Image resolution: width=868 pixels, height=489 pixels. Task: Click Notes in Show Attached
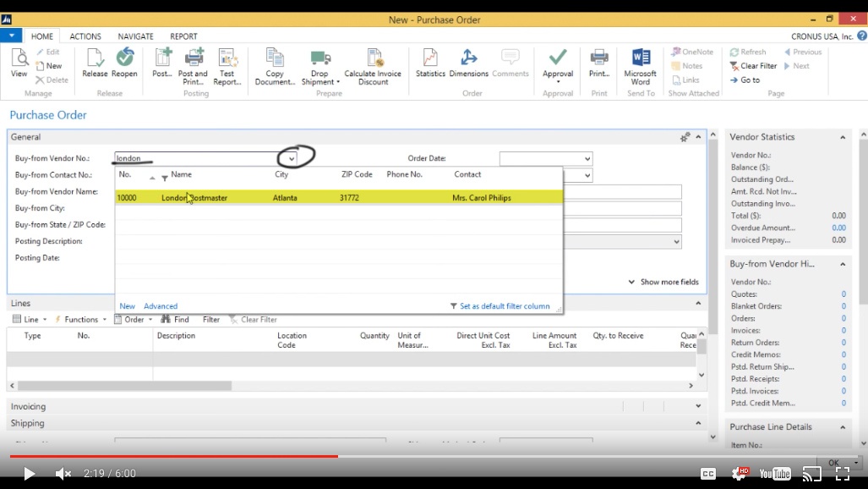tap(687, 65)
